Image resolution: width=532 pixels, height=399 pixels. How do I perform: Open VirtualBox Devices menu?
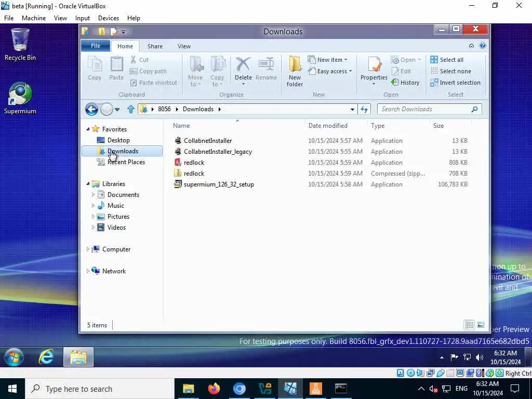click(x=108, y=18)
